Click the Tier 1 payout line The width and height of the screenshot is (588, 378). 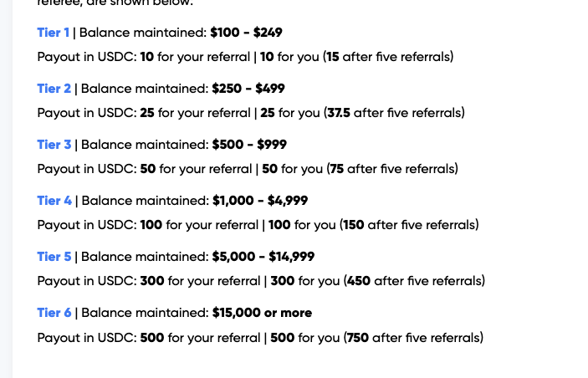point(246,57)
